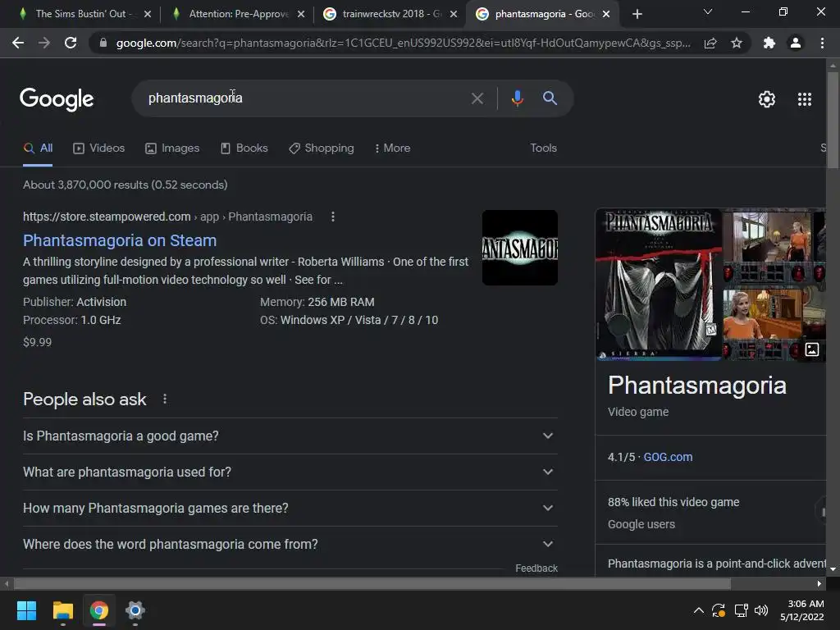Switch to Shopping results
The image size is (840, 630).
click(x=321, y=148)
